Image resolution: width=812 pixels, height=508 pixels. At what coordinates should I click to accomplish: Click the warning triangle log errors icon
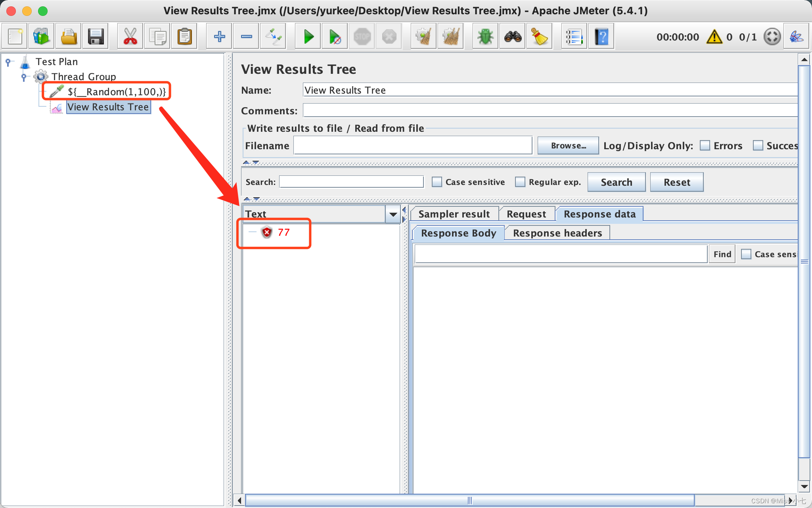pos(714,37)
